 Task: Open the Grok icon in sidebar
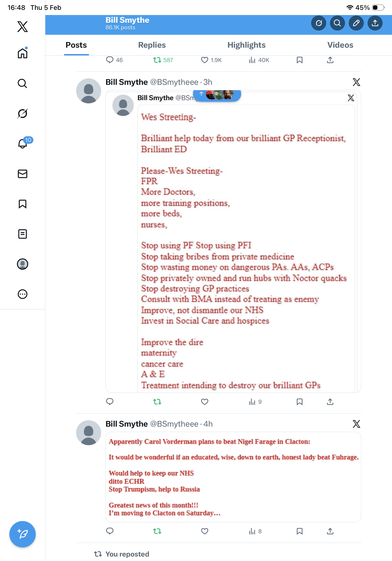point(23,113)
